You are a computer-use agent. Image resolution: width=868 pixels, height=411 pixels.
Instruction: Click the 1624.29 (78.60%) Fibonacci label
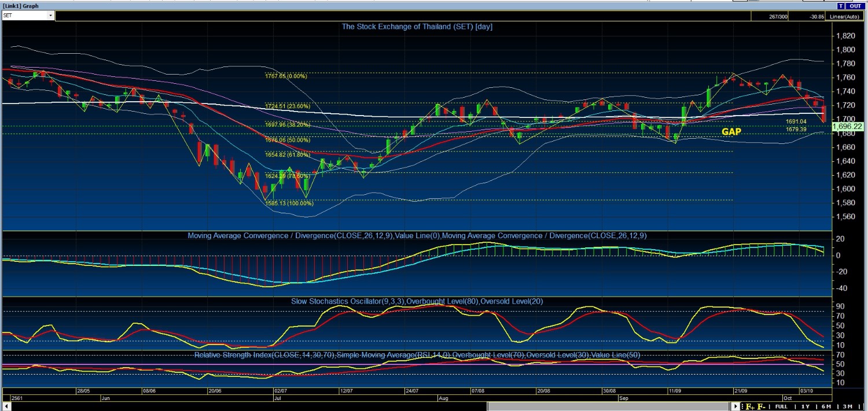[288, 176]
